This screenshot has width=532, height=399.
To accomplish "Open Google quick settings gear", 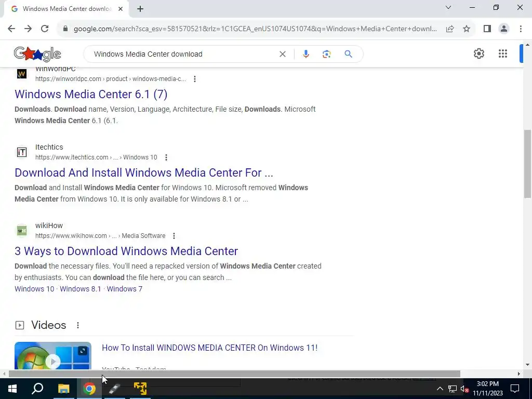I will pos(478,54).
